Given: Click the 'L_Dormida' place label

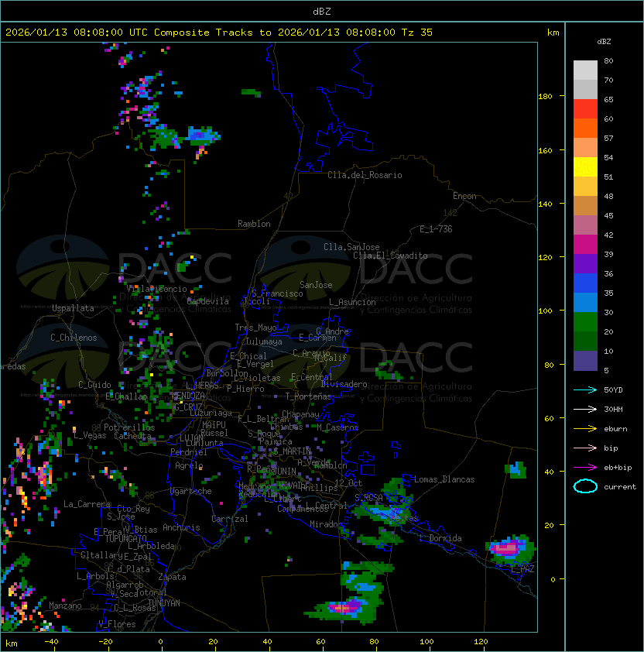Looking at the screenshot, I should [440, 538].
